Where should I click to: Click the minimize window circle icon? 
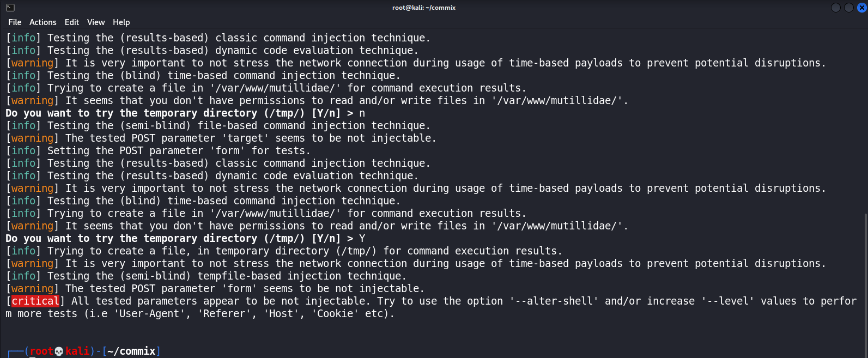click(x=835, y=7)
